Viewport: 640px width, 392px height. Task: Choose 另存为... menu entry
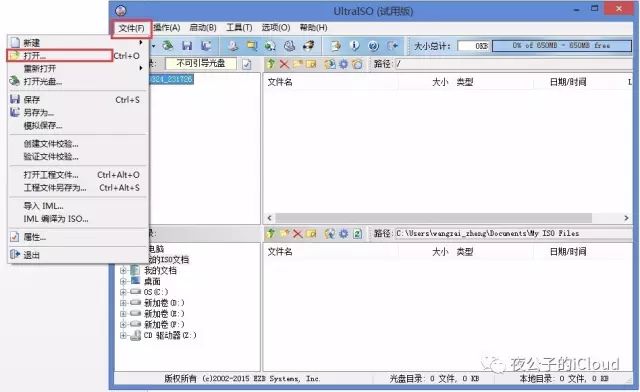coord(77,112)
